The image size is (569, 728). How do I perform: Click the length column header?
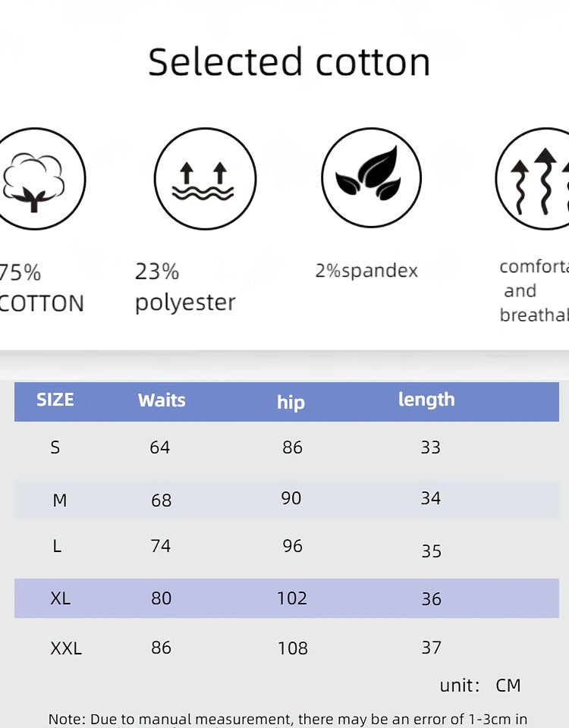click(x=426, y=400)
